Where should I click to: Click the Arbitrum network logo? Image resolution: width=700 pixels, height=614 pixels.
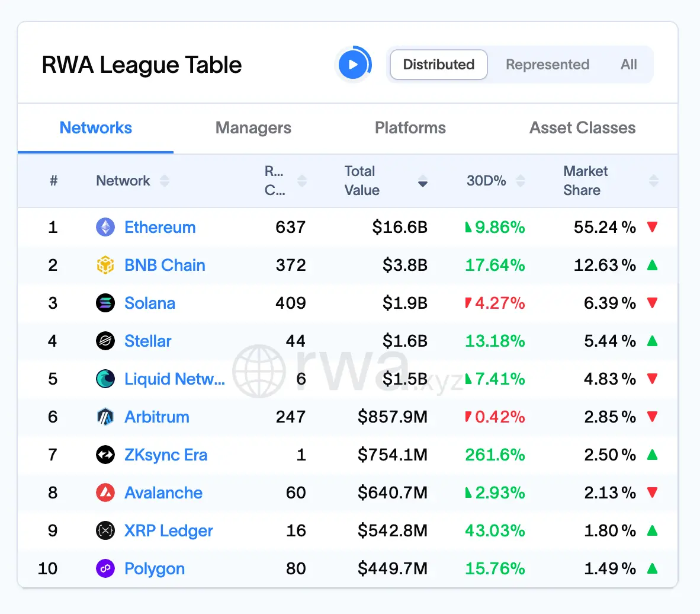105,417
